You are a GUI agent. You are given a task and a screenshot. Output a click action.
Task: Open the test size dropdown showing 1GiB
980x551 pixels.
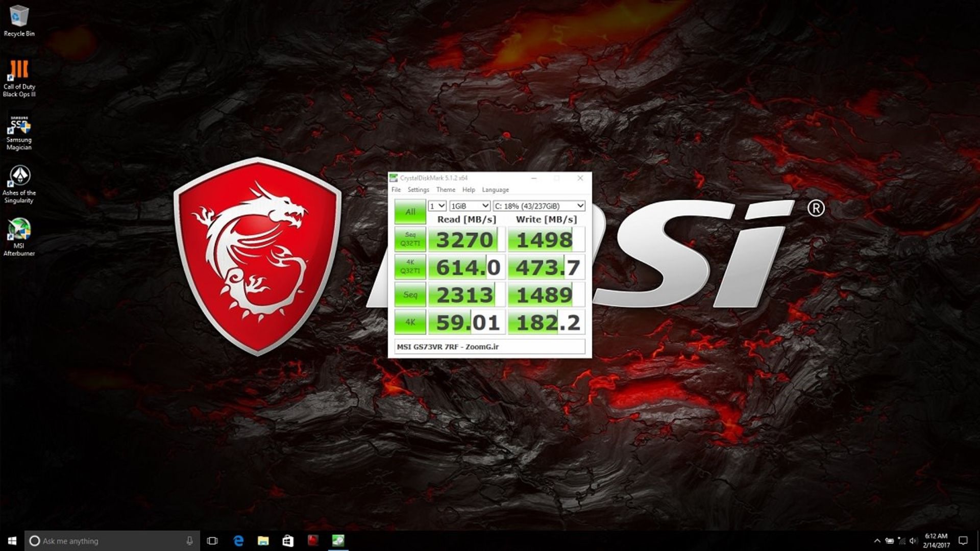click(x=470, y=206)
